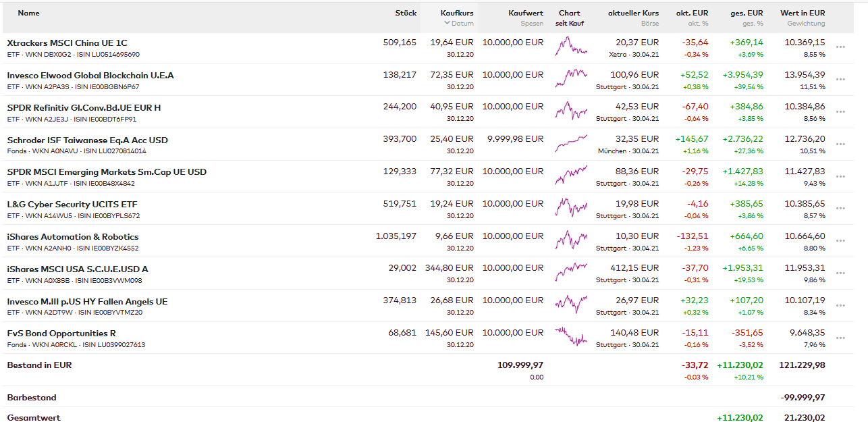This screenshot has width=868, height=422.
Task: View chart thumbnail for FvS Bond Opportunities
Action: pos(571,337)
